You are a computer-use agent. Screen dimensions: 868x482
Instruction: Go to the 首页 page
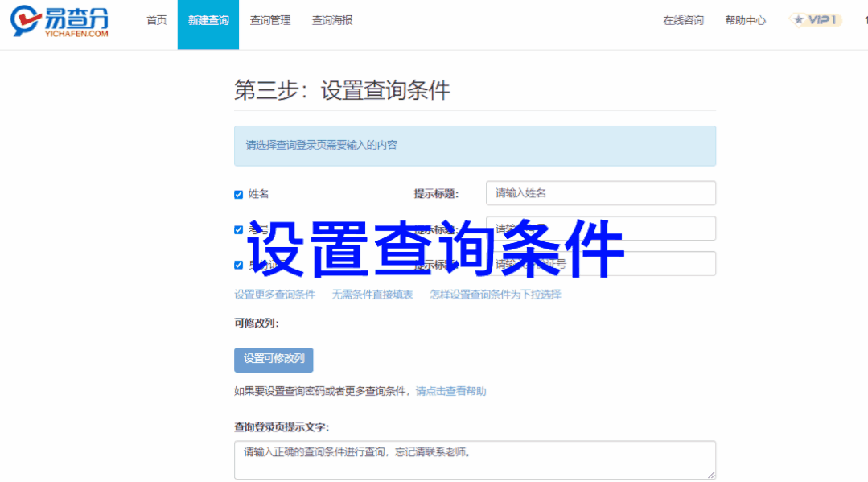point(157,21)
